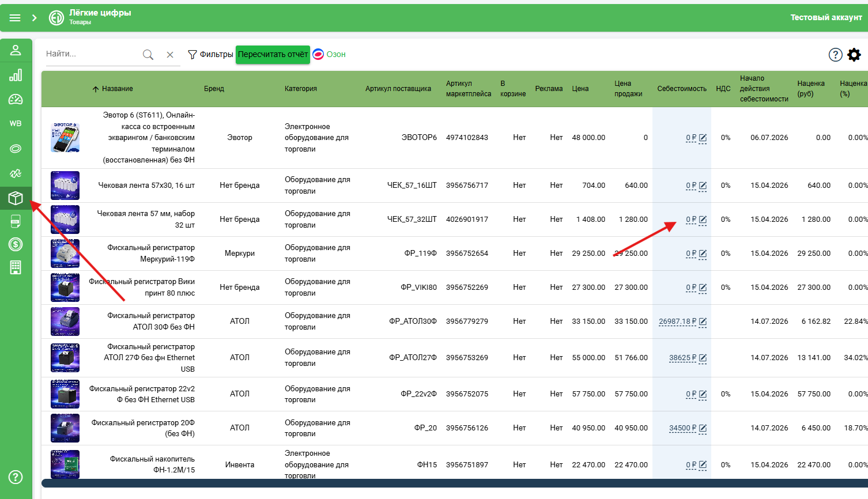Open the user profile sidebar icon
This screenshot has width=868, height=499.
coord(16,50)
